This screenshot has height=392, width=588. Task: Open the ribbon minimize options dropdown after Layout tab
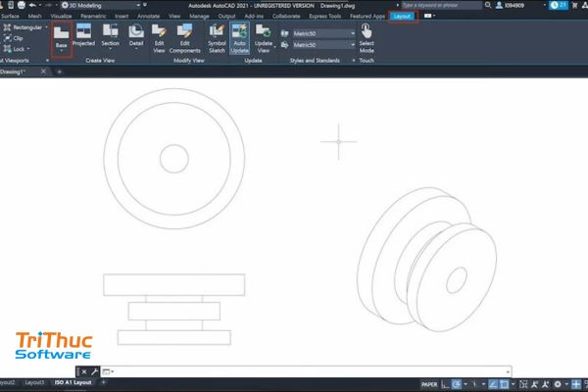click(x=434, y=16)
